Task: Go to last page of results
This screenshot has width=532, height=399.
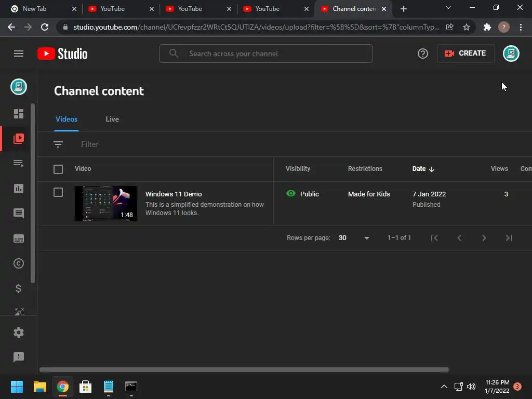Action: 509,238
